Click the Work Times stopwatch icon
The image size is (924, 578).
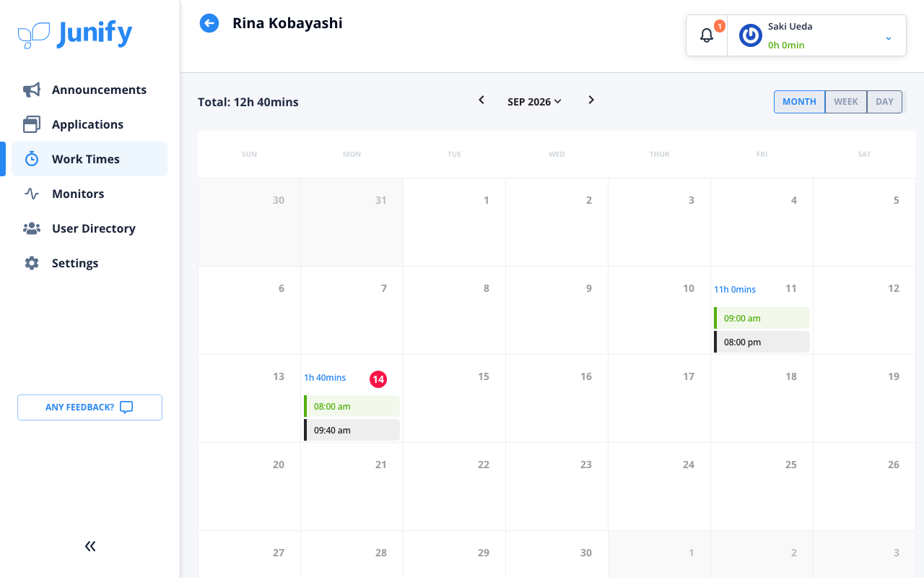click(x=32, y=159)
